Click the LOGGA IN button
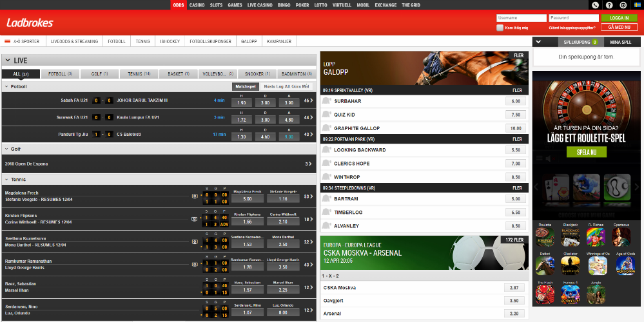This screenshot has width=644, height=322. 620,18
